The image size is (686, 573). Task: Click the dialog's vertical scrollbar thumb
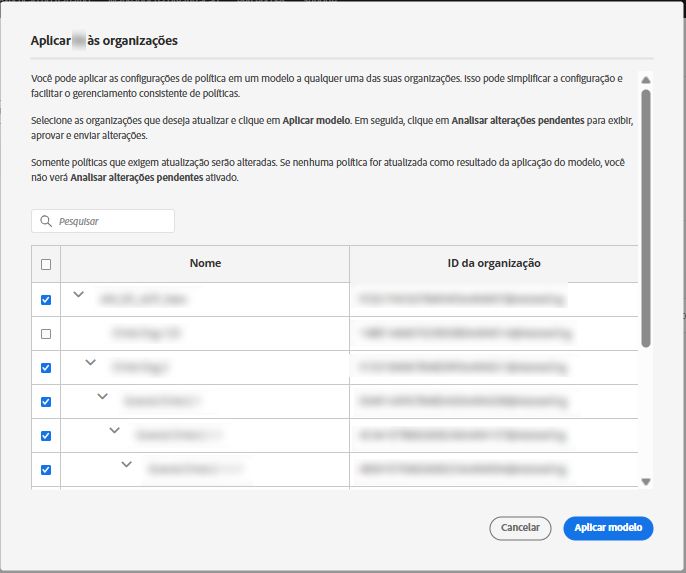pyautogui.click(x=646, y=219)
